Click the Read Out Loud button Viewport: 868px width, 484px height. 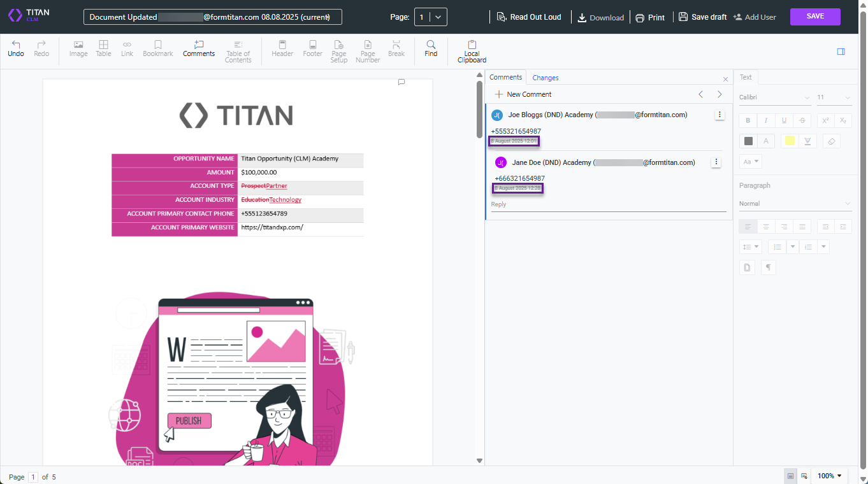point(530,17)
